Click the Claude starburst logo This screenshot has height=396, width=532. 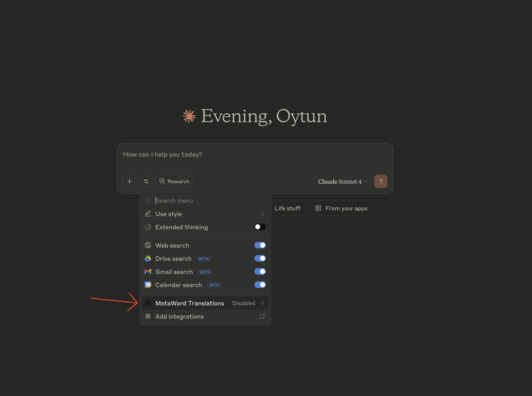(189, 116)
